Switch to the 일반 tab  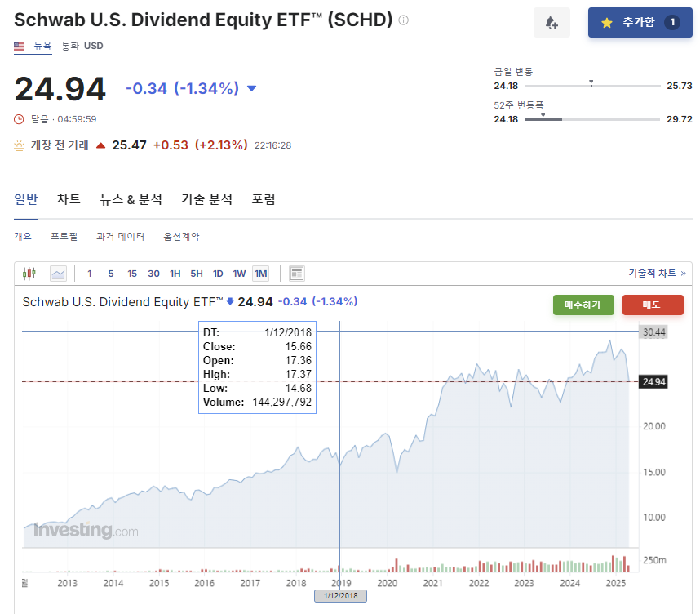click(x=26, y=199)
